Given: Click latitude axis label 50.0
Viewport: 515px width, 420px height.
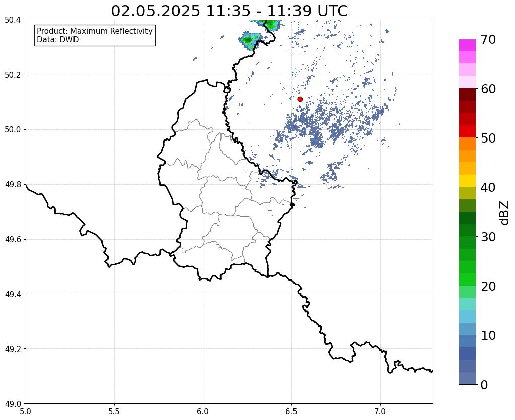Looking at the screenshot, I should point(13,130).
